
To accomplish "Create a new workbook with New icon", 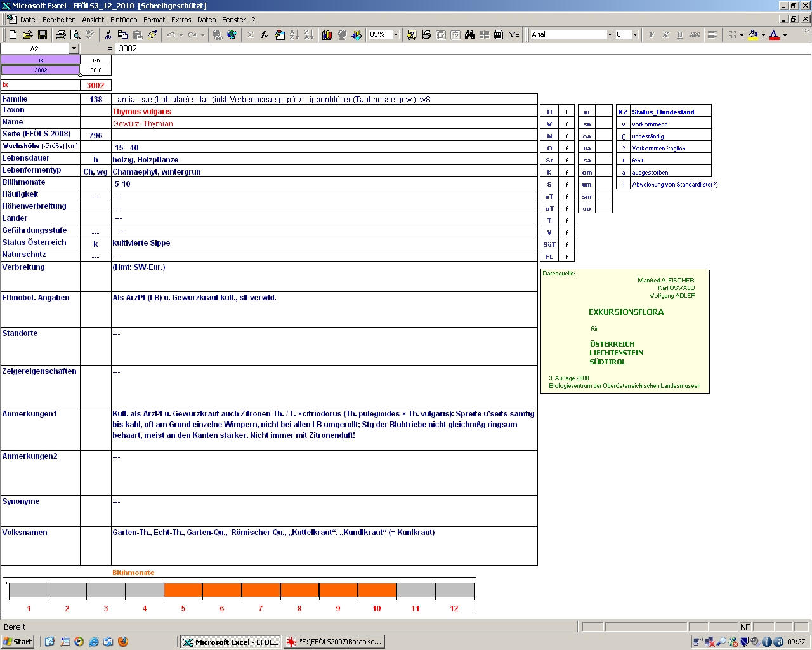I will (13, 35).
